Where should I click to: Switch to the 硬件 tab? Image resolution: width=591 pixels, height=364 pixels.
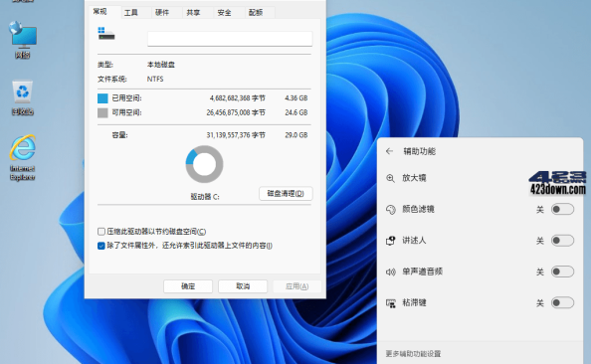point(162,13)
